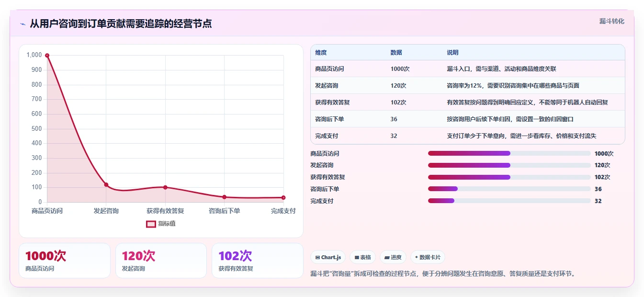Click the 32 value beside the 完成支付 progress bar
The image size is (644, 297).
coord(598,201)
